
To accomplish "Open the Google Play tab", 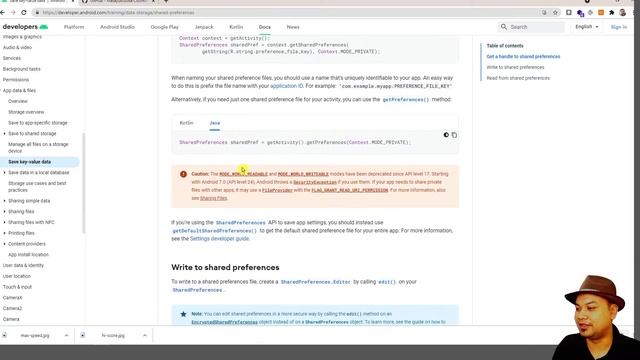I will pyautogui.click(x=164, y=27).
